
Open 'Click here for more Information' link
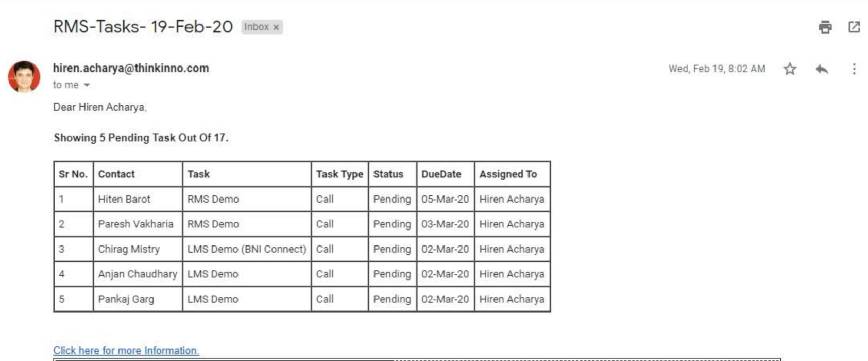[x=126, y=351]
